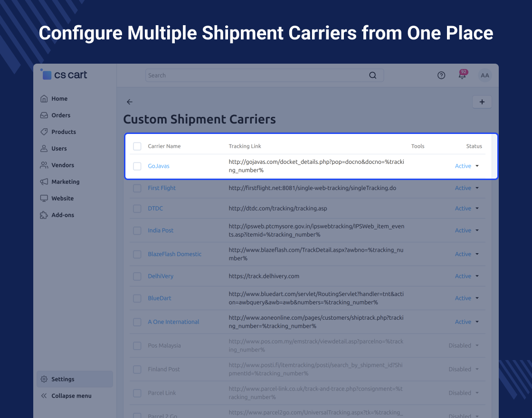Screen dimensions: 532x418
Task: Click the firstflight.net tracking URL text
Action: [313, 188]
